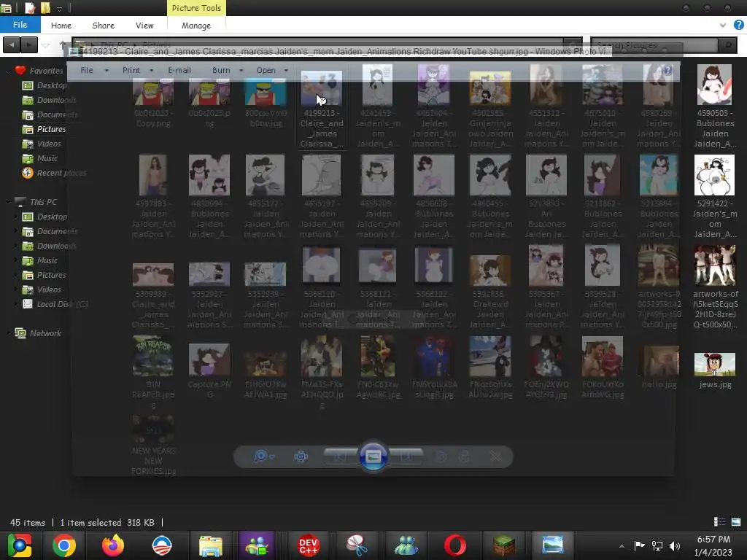Click the fit to window (actual size) icon
Viewport: 747px width, 560px height.
tap(301, 456)
